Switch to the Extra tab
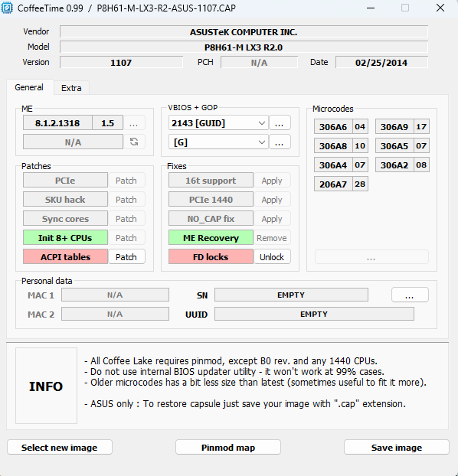 71,88
